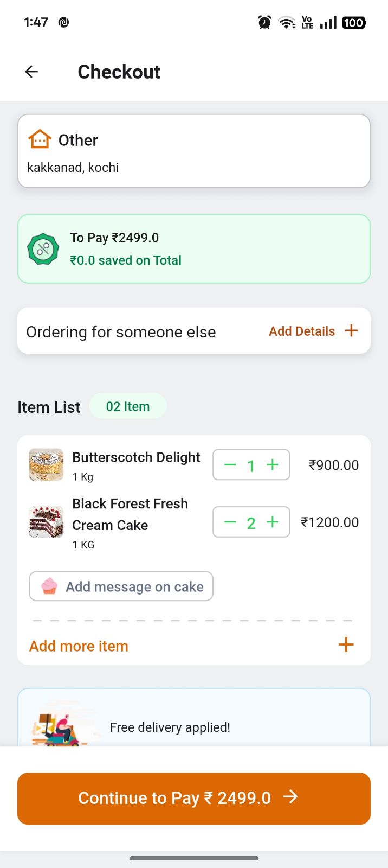Image resolution: width=388 pixels, height=868 pixels.
Task: Increase Black Forest Cake quantity
Action: pyautogui.click(x=273, y=522)
